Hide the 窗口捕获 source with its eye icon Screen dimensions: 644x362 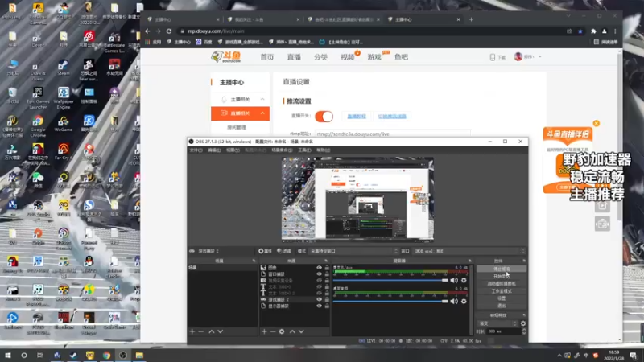point(319,274)
